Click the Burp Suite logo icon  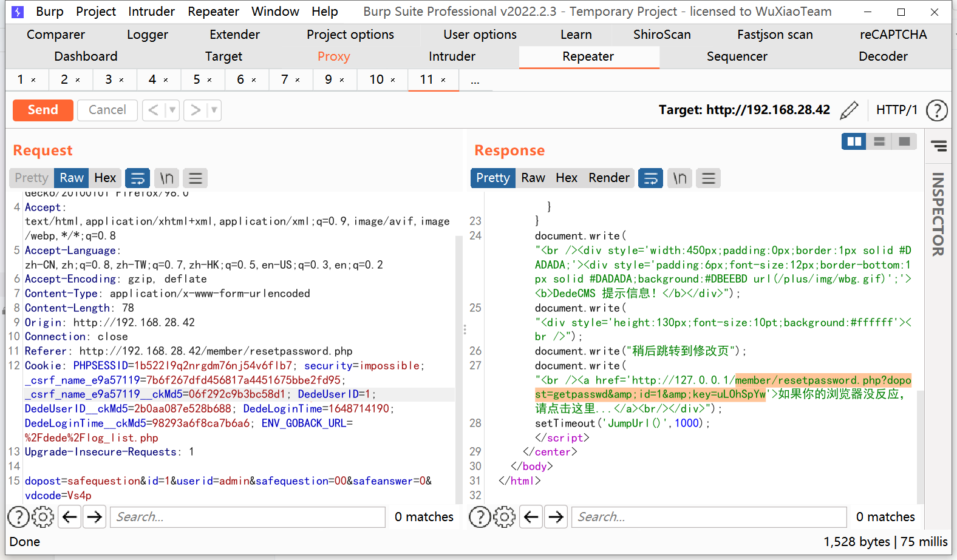pyautogui.click(x=18, y=12)
